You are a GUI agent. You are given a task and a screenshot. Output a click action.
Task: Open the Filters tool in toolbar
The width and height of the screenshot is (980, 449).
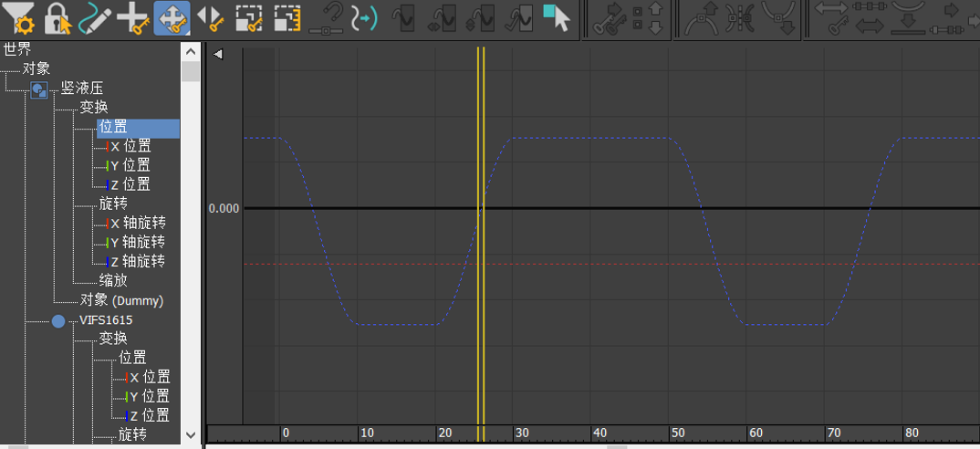18,18
